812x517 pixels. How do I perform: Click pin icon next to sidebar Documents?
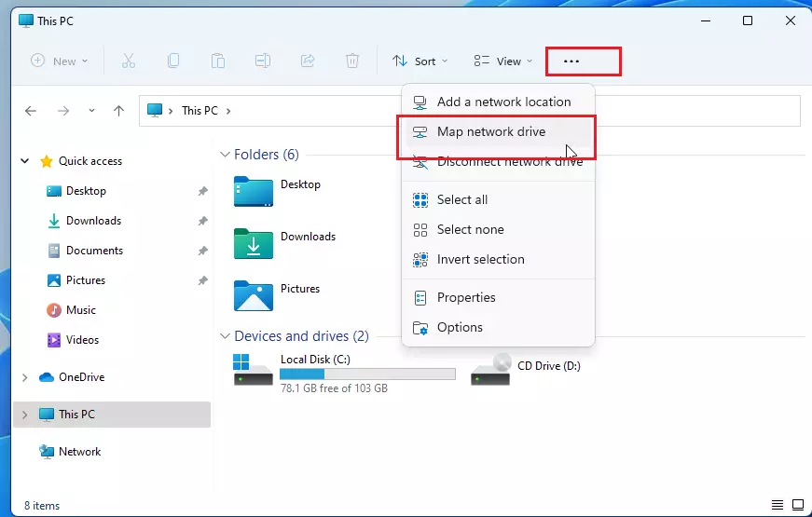[202, 251]
